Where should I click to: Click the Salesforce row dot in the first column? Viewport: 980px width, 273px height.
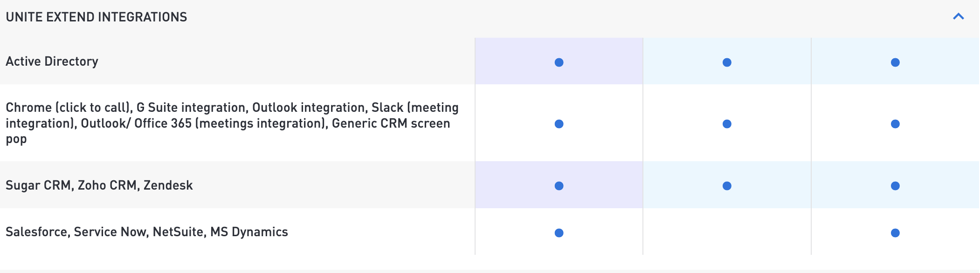(558, 232)
